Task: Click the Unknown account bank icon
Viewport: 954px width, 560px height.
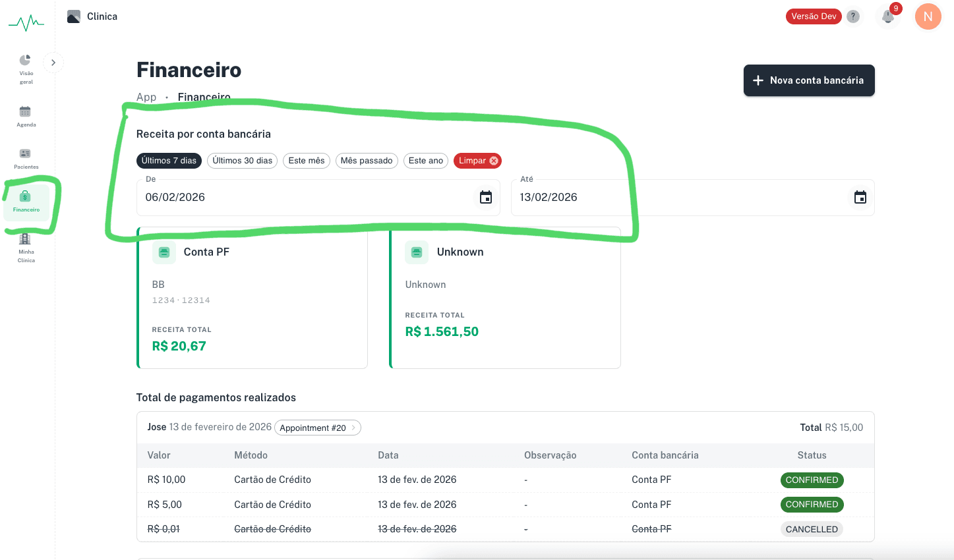Action: coord(417,252)
